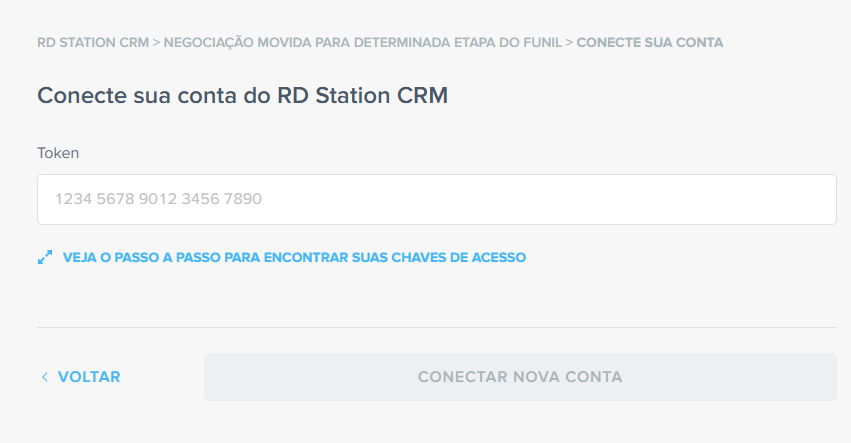The width and height of the screenshot is (851, 443).
Task: Go to the RD STATION CRM breadcrumb
Action: [92, 43]
